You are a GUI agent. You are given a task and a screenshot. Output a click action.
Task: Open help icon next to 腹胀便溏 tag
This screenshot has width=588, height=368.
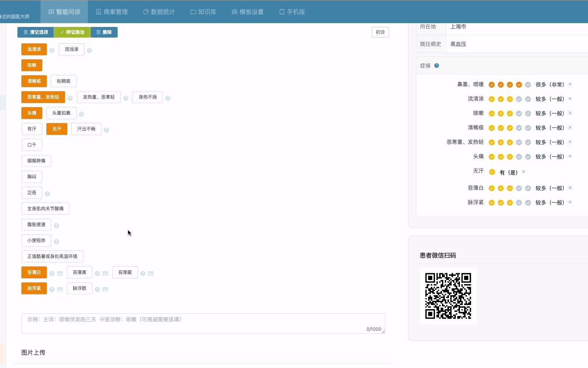click(56, 226)
